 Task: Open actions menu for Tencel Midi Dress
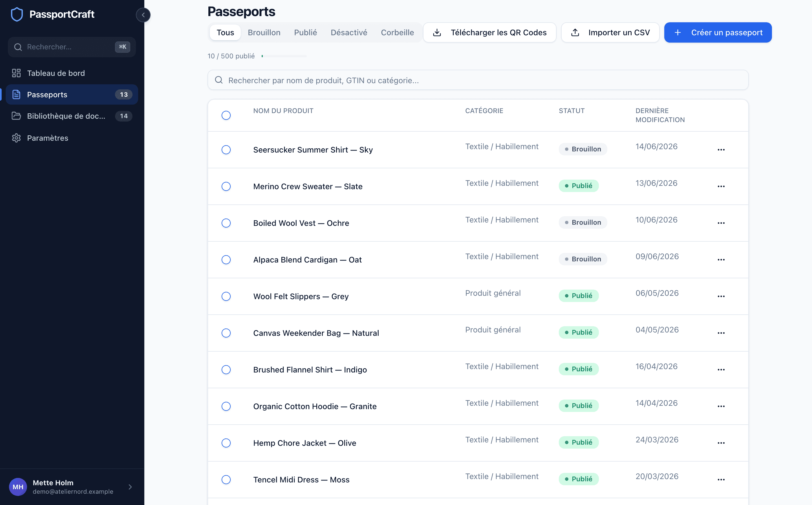[721, 480]
